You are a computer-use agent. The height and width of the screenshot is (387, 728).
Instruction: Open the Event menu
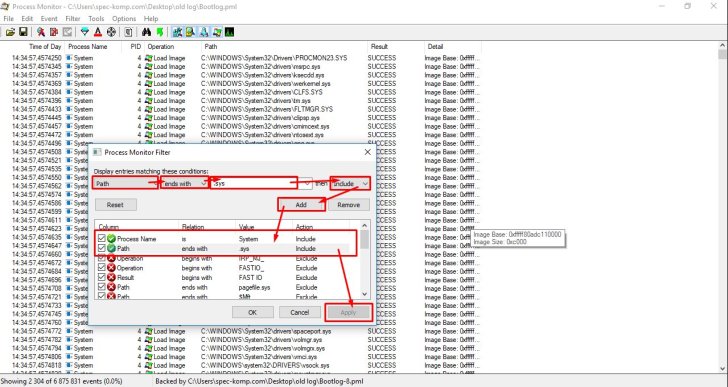(49, 19)
